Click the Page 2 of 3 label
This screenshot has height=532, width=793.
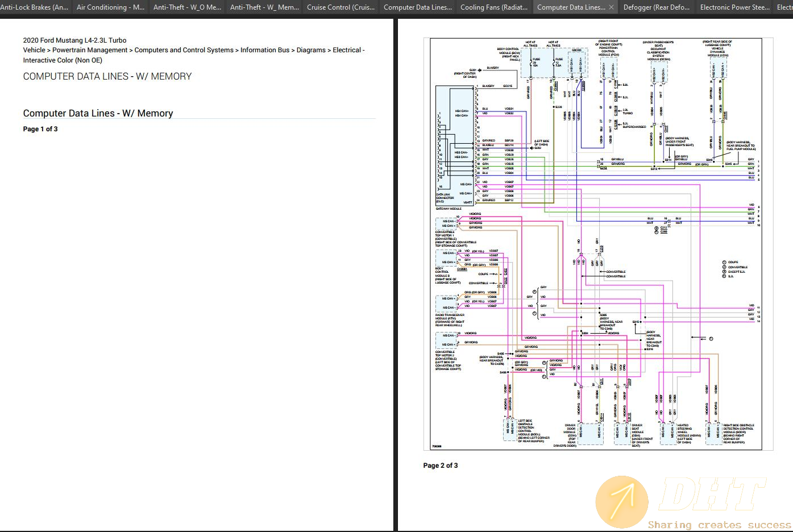[440, 465]
